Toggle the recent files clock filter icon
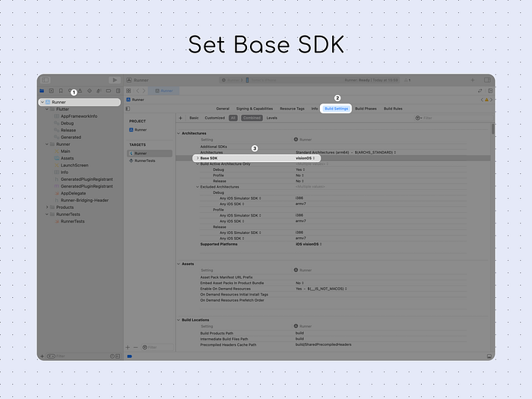The image size is (532, 399). click(112, 356)
